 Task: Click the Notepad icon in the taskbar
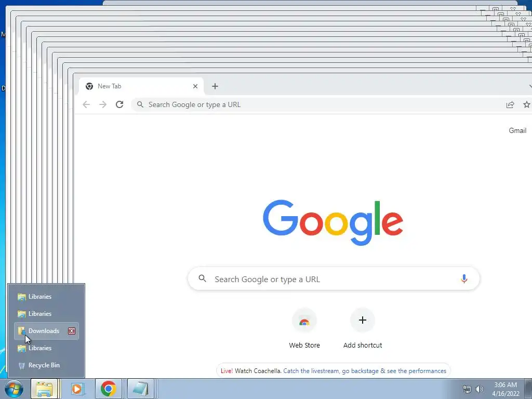pos(141,389)
